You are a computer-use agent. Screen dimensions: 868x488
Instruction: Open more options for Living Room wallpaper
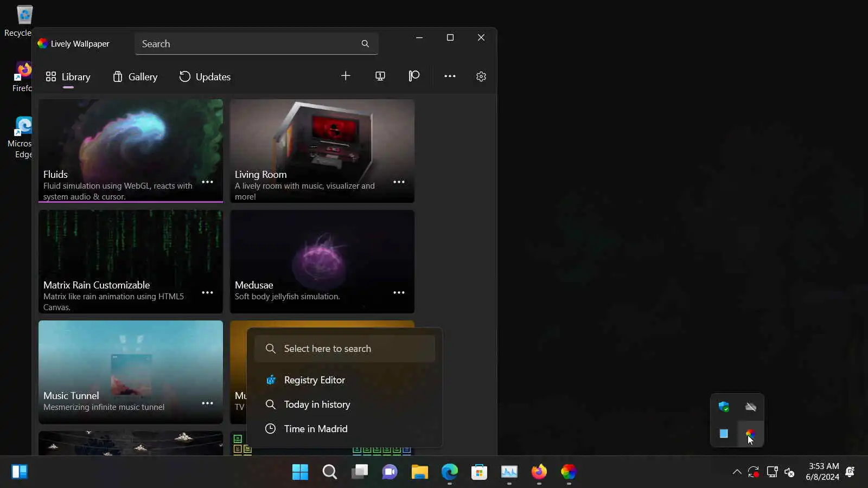click(399, 182)
